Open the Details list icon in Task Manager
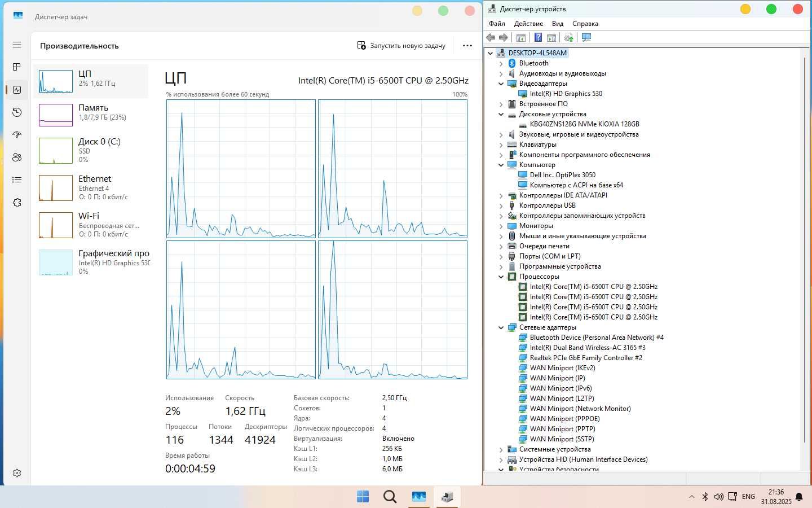The width and height of the screenshot is (812, 508). click(x=17, y=179)
